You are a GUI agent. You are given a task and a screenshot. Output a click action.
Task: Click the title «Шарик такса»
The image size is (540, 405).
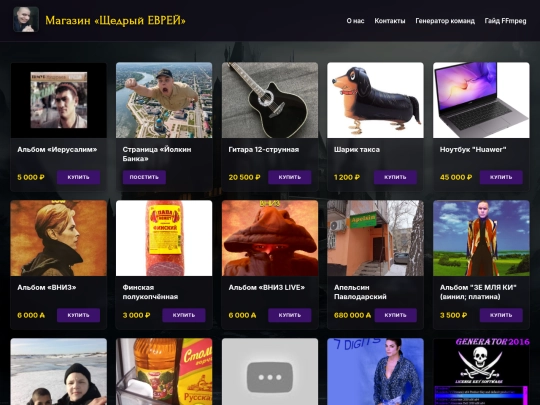tap(357, 149)
